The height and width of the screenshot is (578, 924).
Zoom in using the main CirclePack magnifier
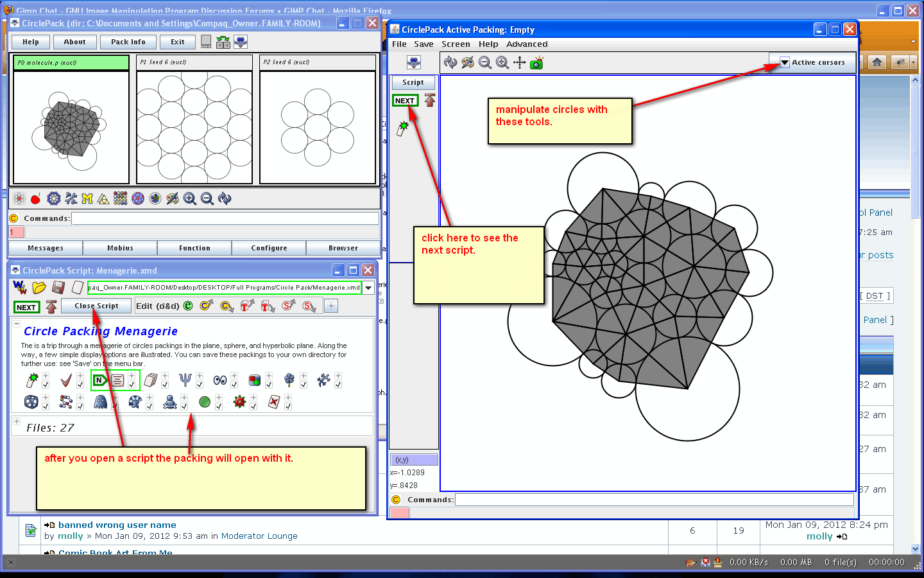click(190, 199)
